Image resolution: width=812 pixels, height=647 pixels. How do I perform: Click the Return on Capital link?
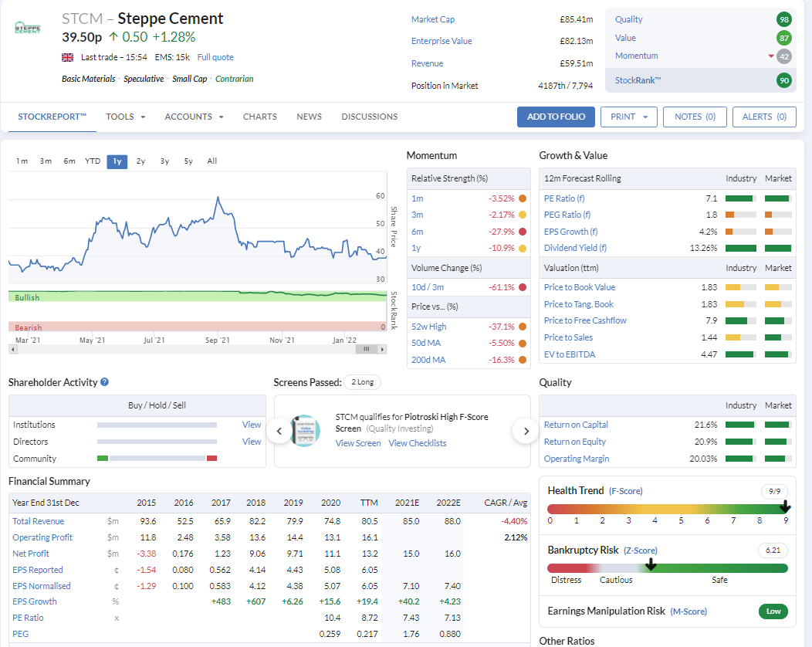(x=576, y=425)
